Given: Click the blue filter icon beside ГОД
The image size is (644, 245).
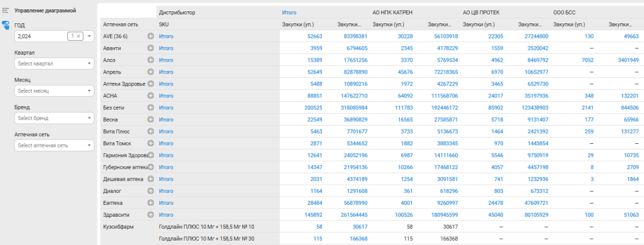Looking at the screenshot, I should 6,26.
